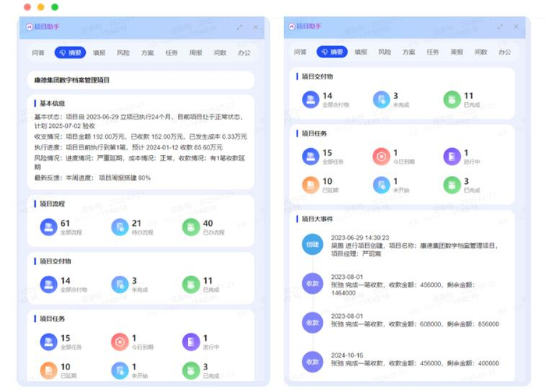The image size is (546, 392).
Task: Select 摘要 tab in right panel
Action: pyautogui.click(x=331, y=52)
